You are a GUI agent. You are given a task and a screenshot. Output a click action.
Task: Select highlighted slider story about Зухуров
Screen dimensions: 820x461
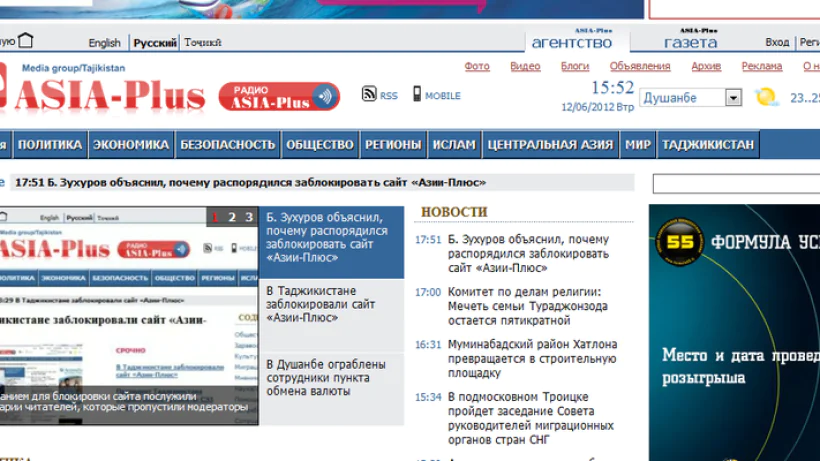coord(332,242)
